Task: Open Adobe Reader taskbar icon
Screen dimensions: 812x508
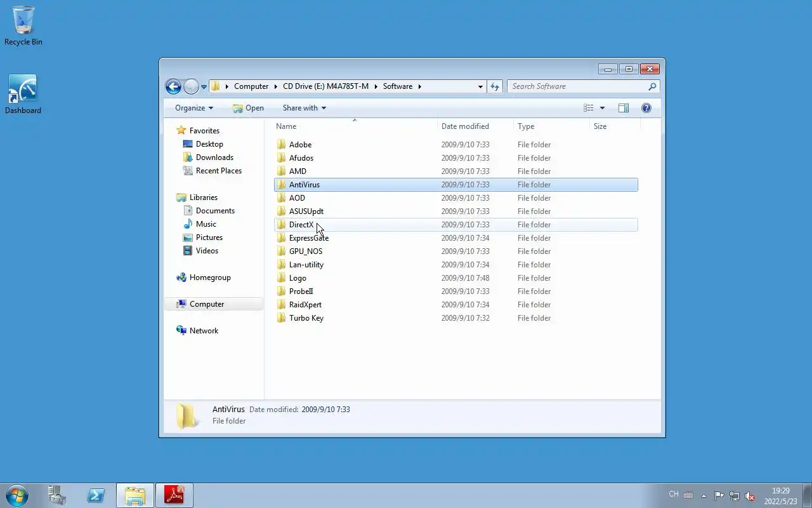Action: point(174,495)
